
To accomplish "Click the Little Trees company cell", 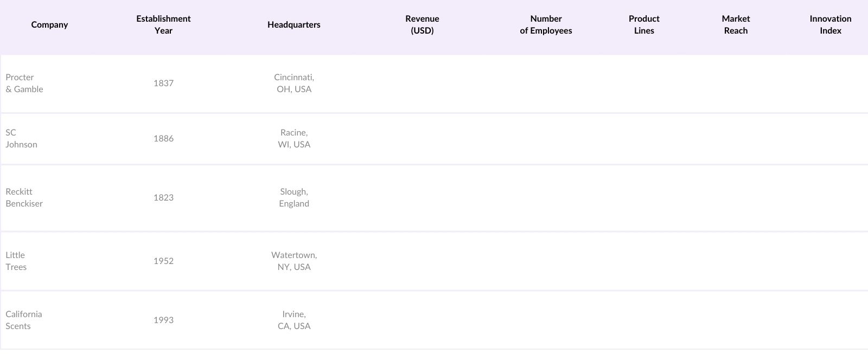I will click(x=16, y=261).
